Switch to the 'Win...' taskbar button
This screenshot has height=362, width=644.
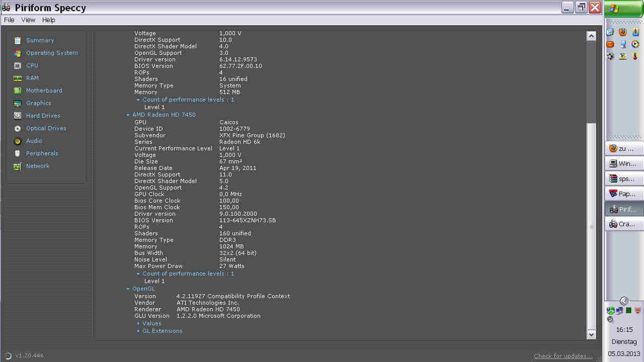[x=624, y=163]
